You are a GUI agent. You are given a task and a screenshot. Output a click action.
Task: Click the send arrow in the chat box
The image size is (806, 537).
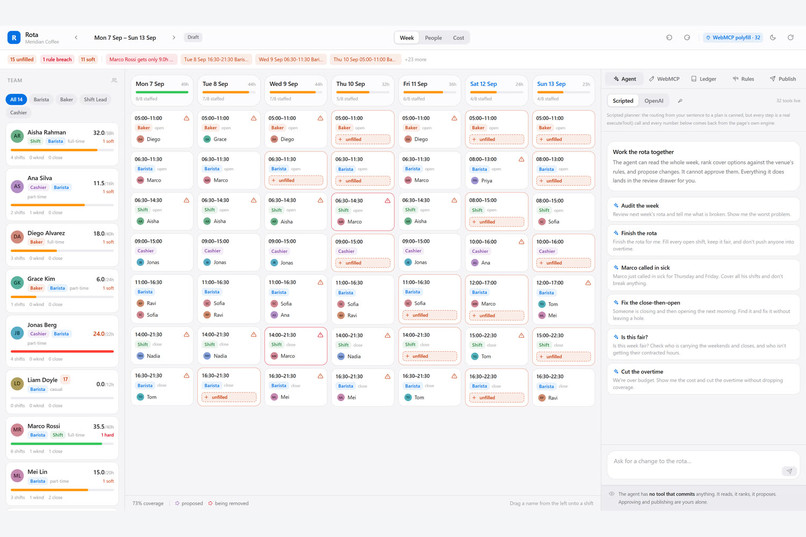pyautogui.click(x=789, y=471)
